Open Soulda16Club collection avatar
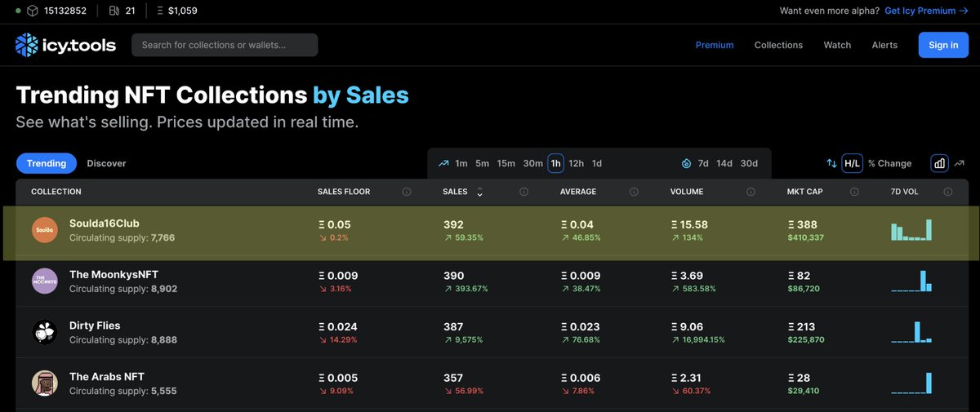The height and width of the screenshot is (412, 980). pos(45,231)
